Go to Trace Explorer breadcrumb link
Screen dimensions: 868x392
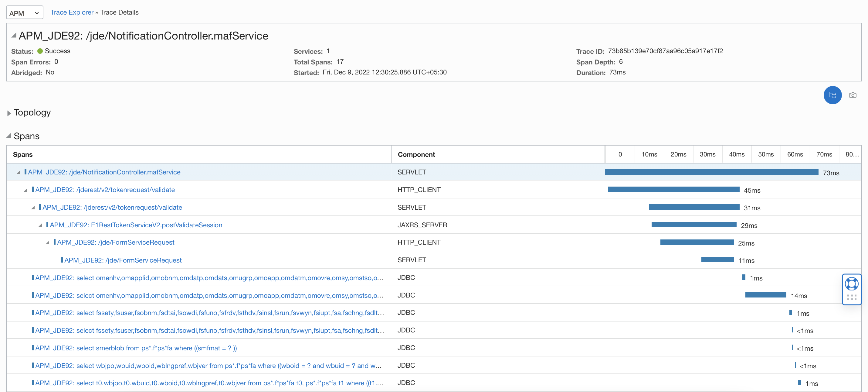tap(72, 12)
